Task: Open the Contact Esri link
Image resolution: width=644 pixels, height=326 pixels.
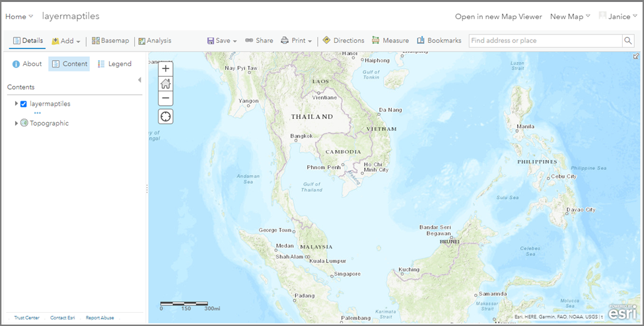Action: (63, 318)
